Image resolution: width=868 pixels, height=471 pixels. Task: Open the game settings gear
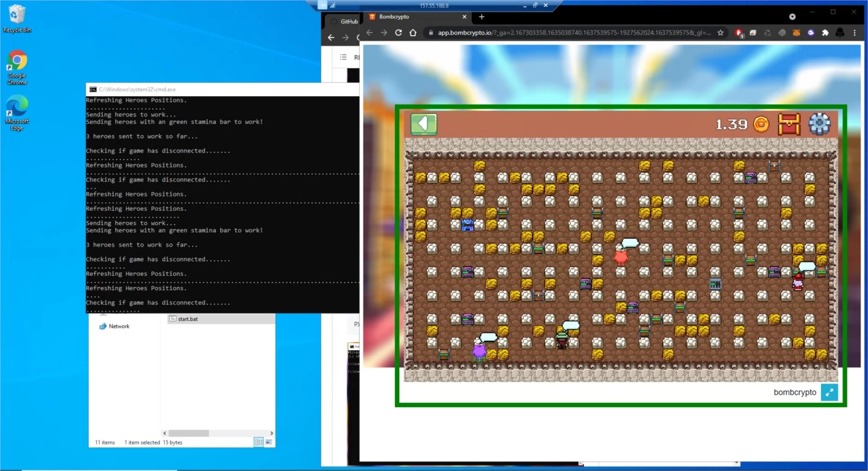[819, 124]
